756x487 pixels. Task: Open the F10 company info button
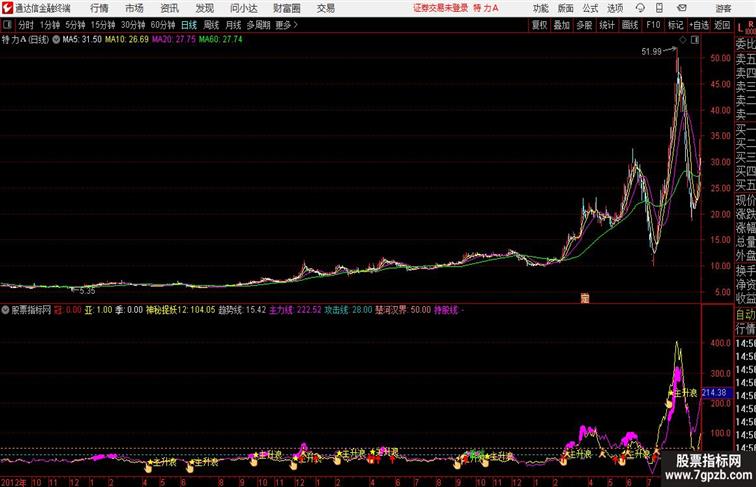(x=653, y=25)
